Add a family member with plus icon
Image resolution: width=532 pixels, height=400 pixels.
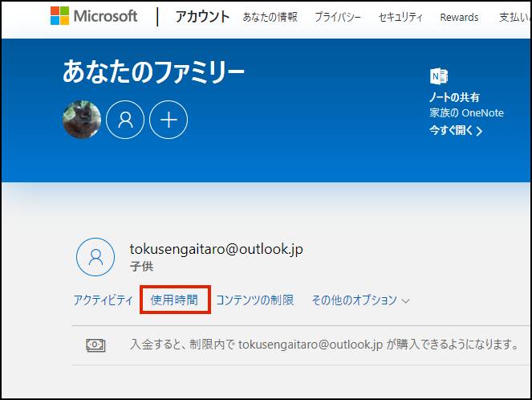tap(169, 120)
